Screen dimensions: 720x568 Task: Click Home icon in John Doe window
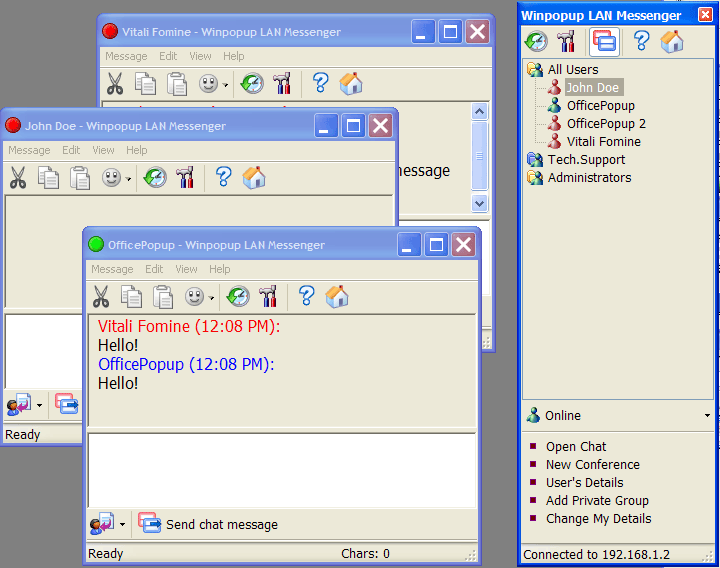(x=254, y=178)
